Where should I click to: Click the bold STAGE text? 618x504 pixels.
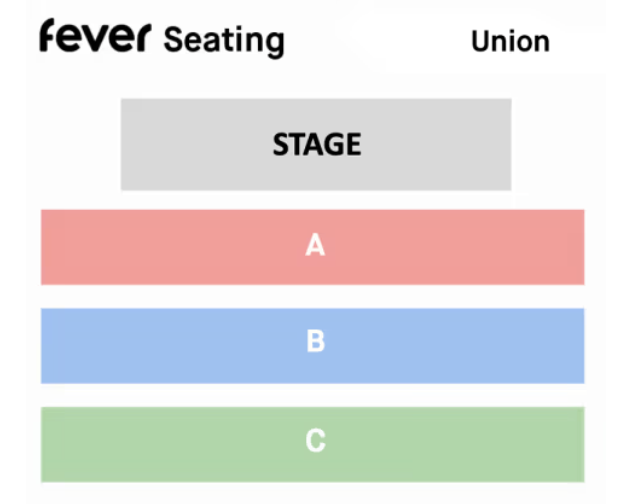click(316, 145)
